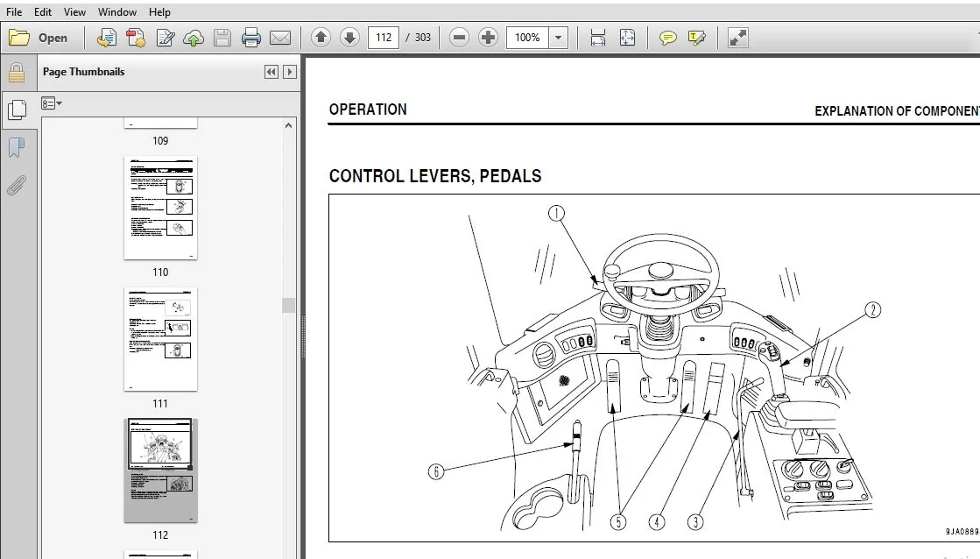Click the save floppy disk icon
Viewport: 980px width, 559px height.
(222, 39)
